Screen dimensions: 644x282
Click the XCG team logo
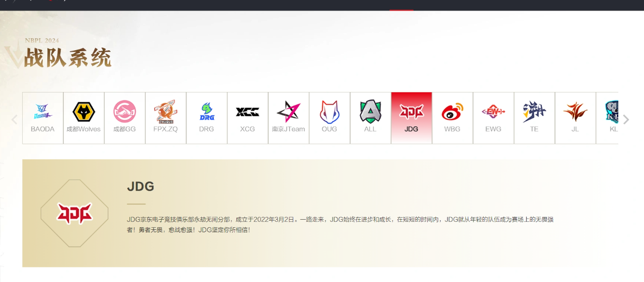click(x=248, y=112)
